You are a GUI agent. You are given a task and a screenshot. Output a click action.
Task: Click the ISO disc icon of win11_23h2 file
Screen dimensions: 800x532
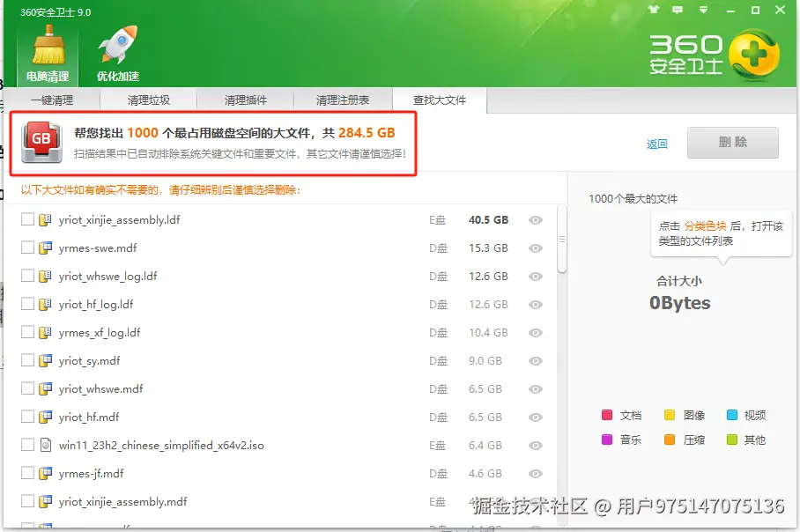(46, 446)
